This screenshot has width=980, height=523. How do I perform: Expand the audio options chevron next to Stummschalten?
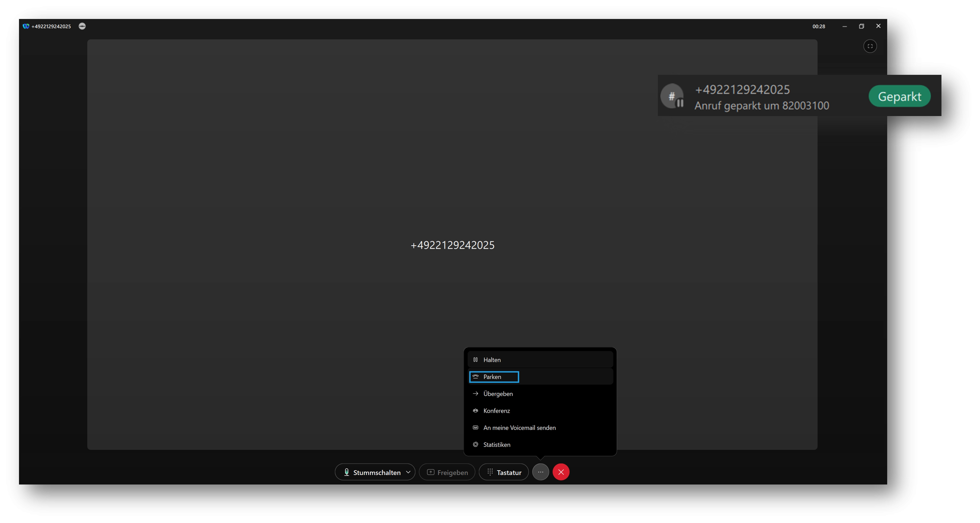(x=409, y=472)
